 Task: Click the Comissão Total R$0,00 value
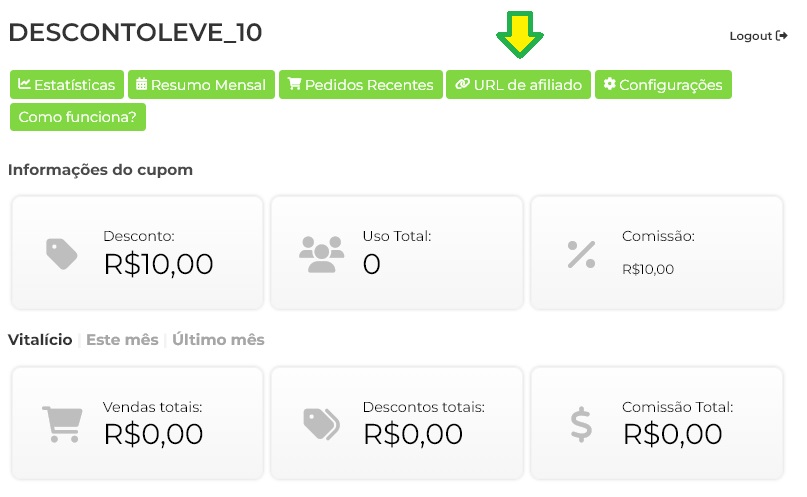(x=672, y=434)
